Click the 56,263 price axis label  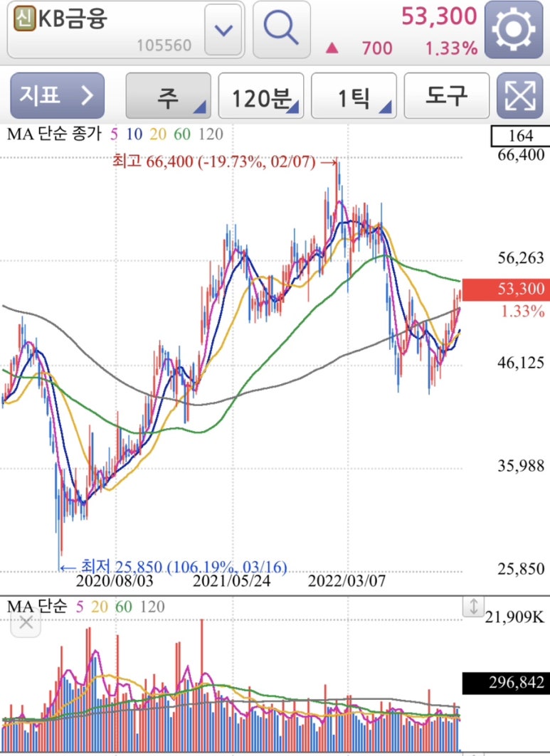pos(521,258)
